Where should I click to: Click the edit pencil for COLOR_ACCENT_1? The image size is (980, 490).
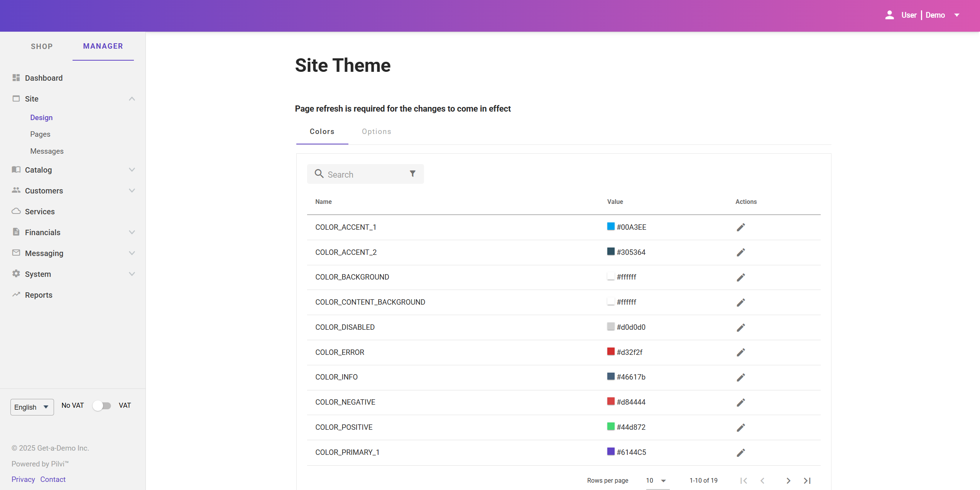click(x=740, y=227)
